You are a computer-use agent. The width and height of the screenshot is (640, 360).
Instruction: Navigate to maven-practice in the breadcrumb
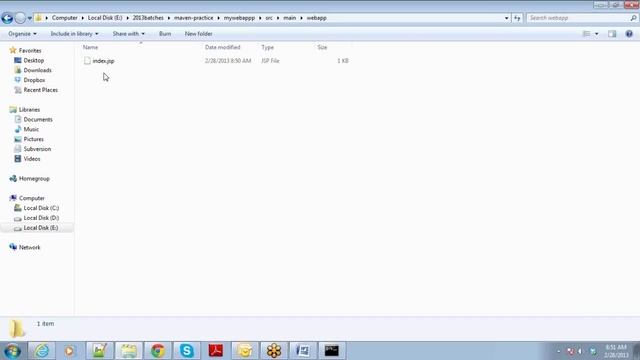tap(193, 18)
